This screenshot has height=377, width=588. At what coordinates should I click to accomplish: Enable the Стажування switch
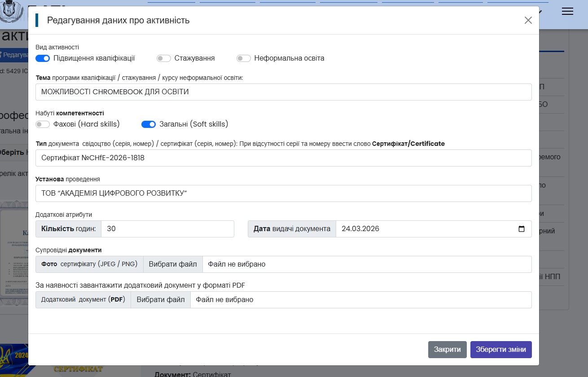click(164, 58)
